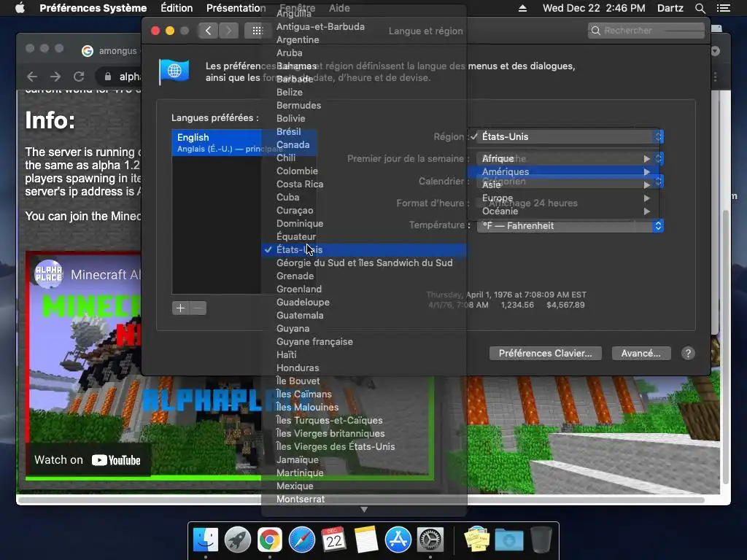Launch Launchpad from the Dock
The width and height of the screenshot is (747, 560).
pyautogui.click(x=238, y=540)
